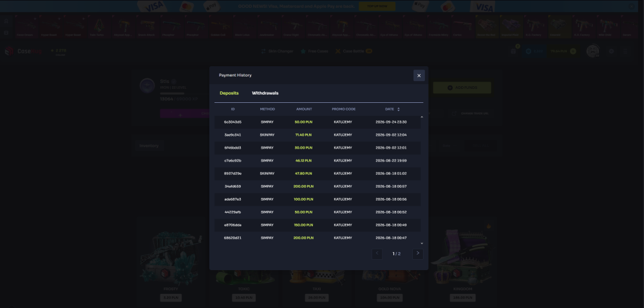Click date 2026-09-24 23:30

pos(391,122)
